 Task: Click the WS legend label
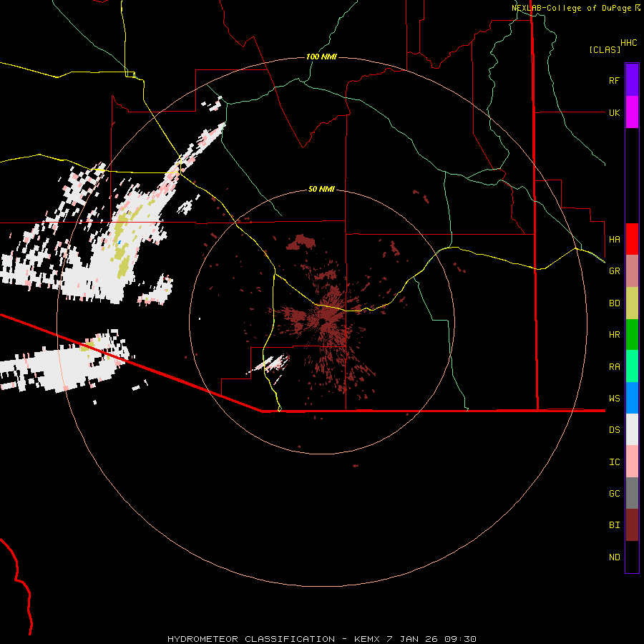pos(614,398)
